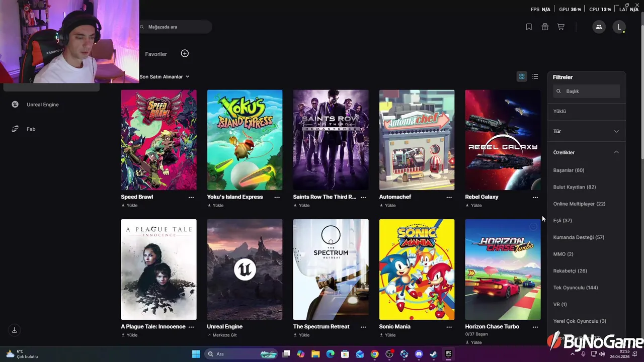Open options menu for Horizon Chase Turbo
The height and width of the screenshot is (362, 644).
point(535,327)
